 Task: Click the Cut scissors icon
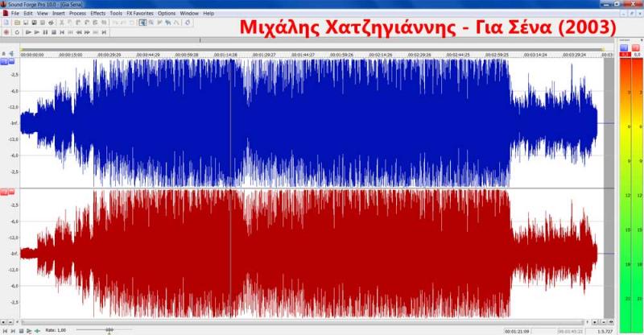[x=62, y=23]
